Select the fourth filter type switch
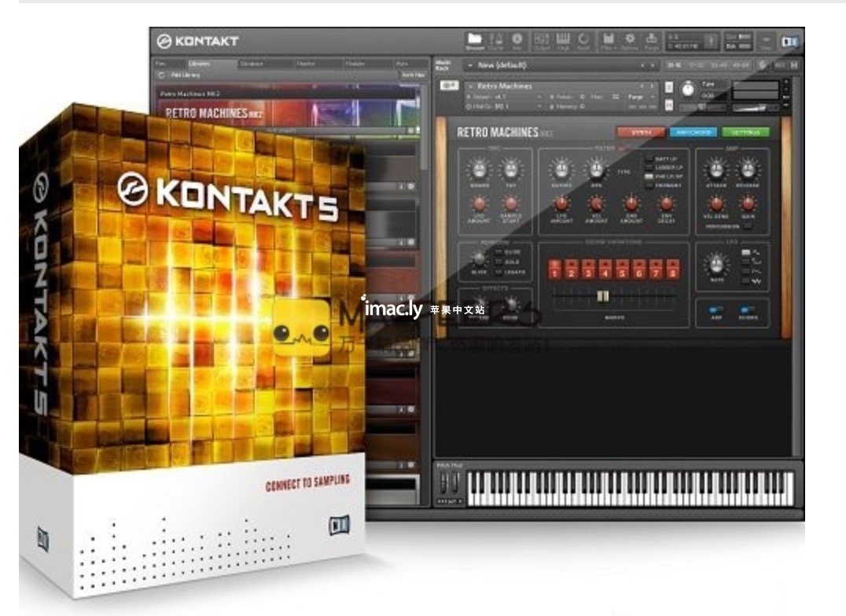The image size is (846, 616). click(649, 185)
